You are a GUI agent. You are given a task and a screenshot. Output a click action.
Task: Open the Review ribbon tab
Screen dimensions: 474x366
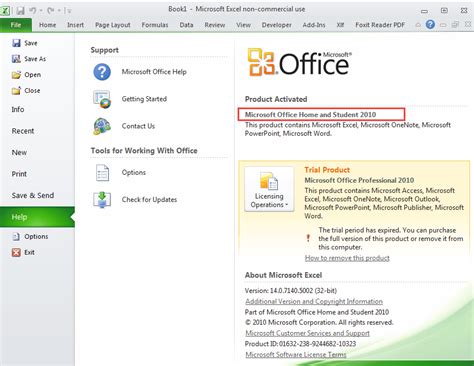(215, 25)
